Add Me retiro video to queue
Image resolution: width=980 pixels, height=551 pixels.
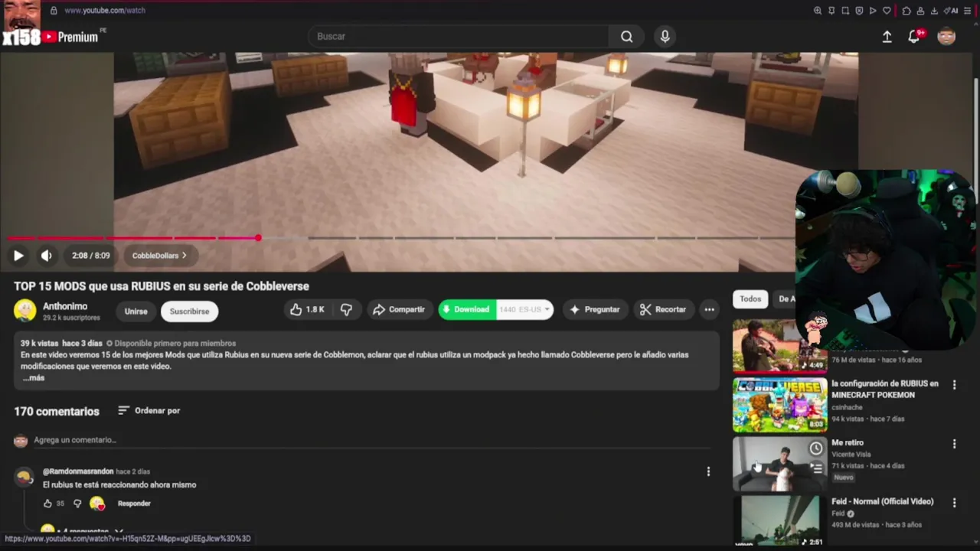coord(816,469)
